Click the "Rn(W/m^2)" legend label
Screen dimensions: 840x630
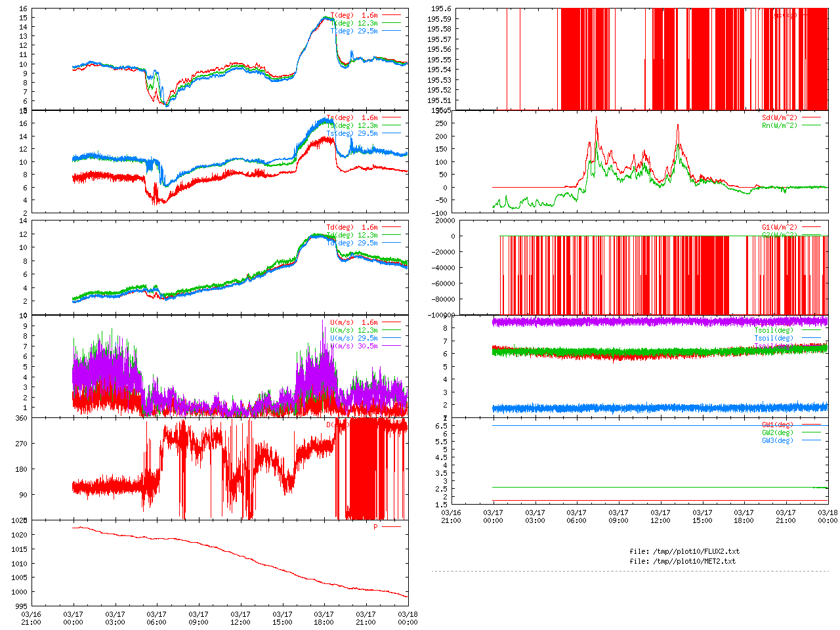(780, 126)
